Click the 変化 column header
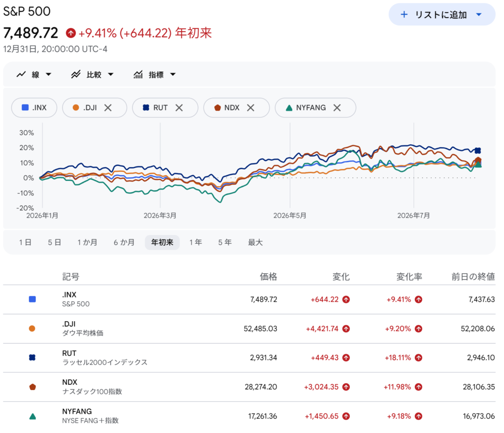Image resolution: width=504 pixels, height=433 pixels. 341,277
